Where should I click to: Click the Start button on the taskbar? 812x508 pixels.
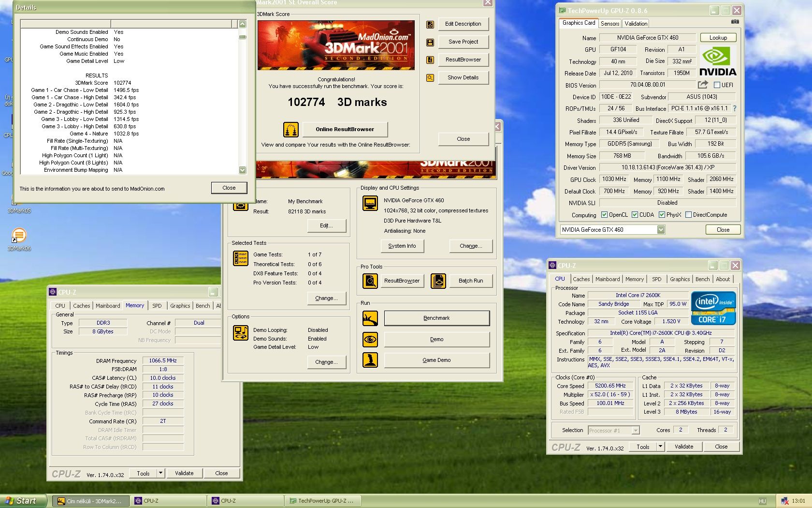point(23,501)
